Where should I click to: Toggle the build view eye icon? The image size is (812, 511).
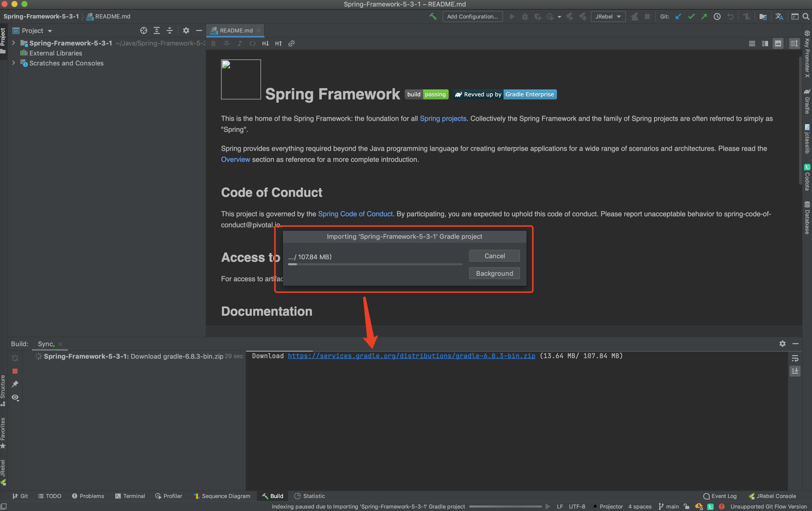pos(15,397)
